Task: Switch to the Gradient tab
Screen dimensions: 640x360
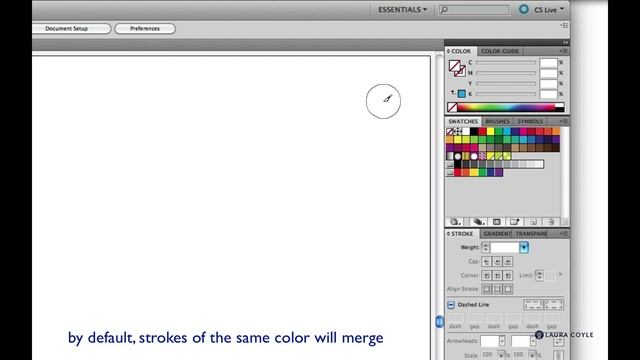Action: click(x=497, y=233)
